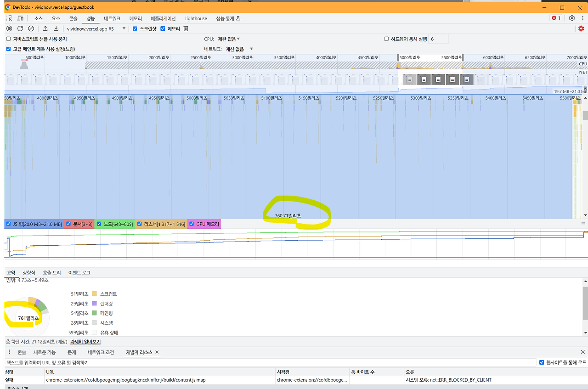The height and width of the screenshot is (389, 588).
Task: Uncheck 웹사이트를 통해 로드 checkbox
Action: tap(542, 362)
